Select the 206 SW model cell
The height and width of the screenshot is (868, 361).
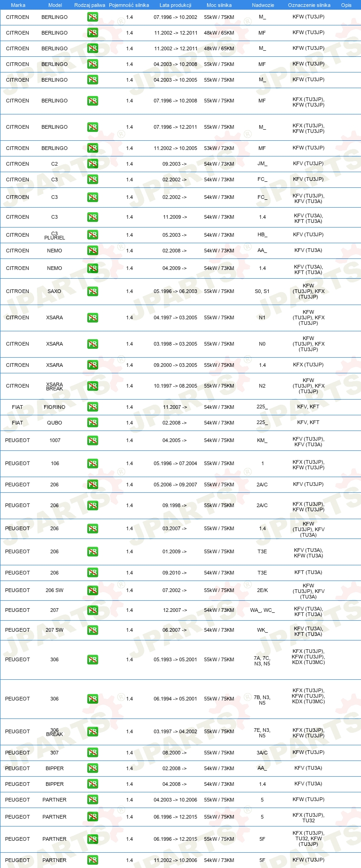54,591
